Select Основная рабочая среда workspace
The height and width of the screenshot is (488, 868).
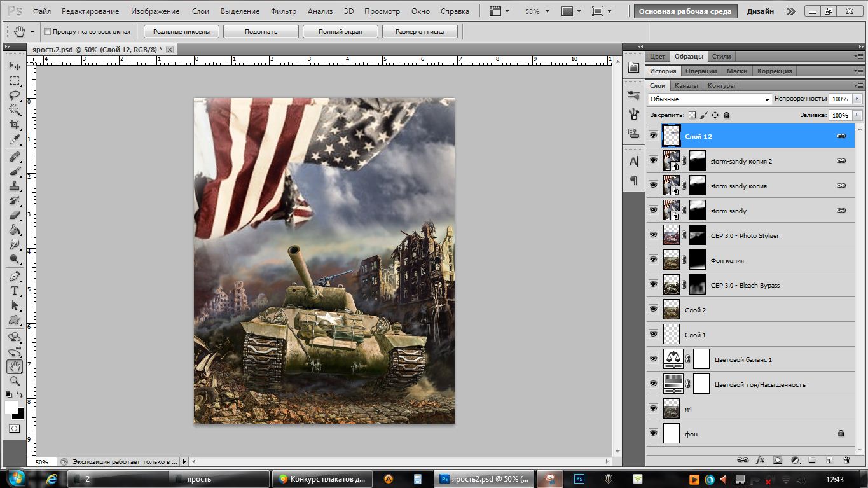point(685,11)
